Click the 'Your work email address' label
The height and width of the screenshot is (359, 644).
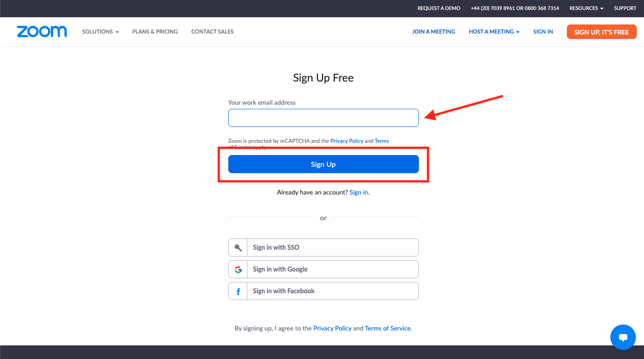[262, 102]
